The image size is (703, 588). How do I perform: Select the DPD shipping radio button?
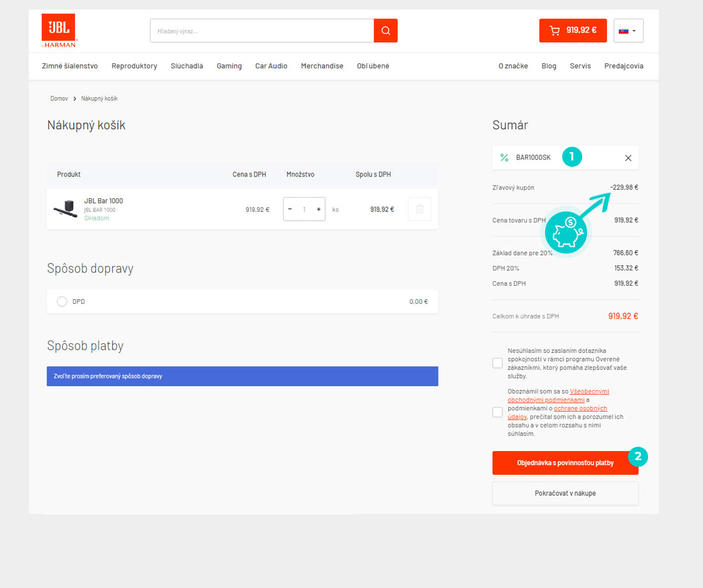pos(62,302)
